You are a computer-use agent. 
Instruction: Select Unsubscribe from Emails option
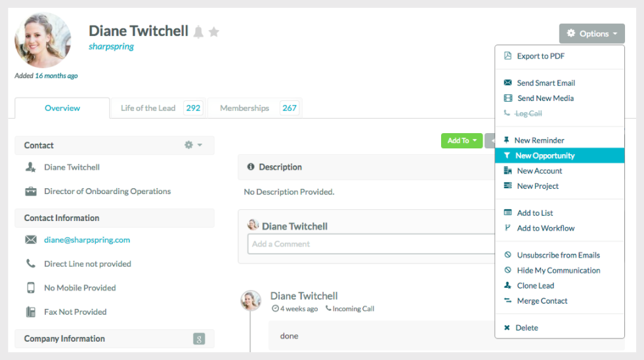click(x=559, y=255)
